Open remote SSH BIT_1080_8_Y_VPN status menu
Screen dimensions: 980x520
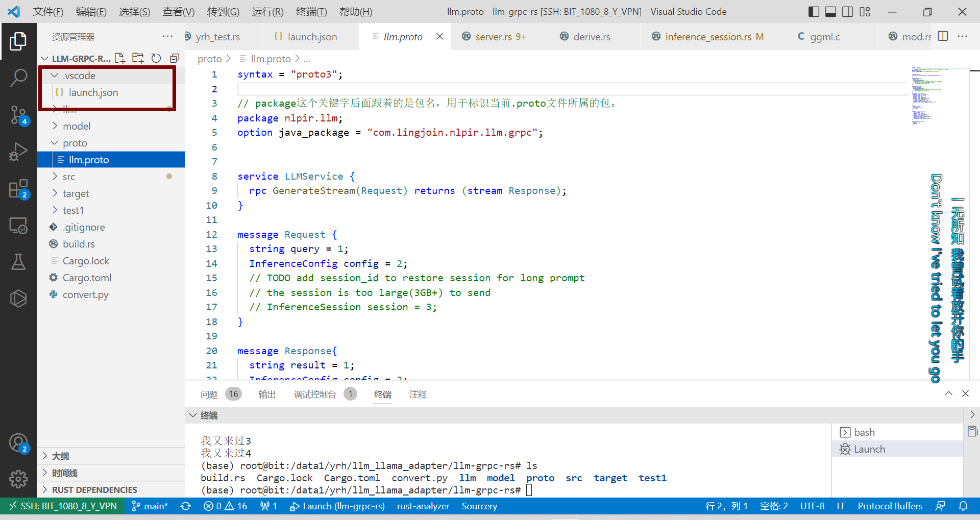(62, 506)
